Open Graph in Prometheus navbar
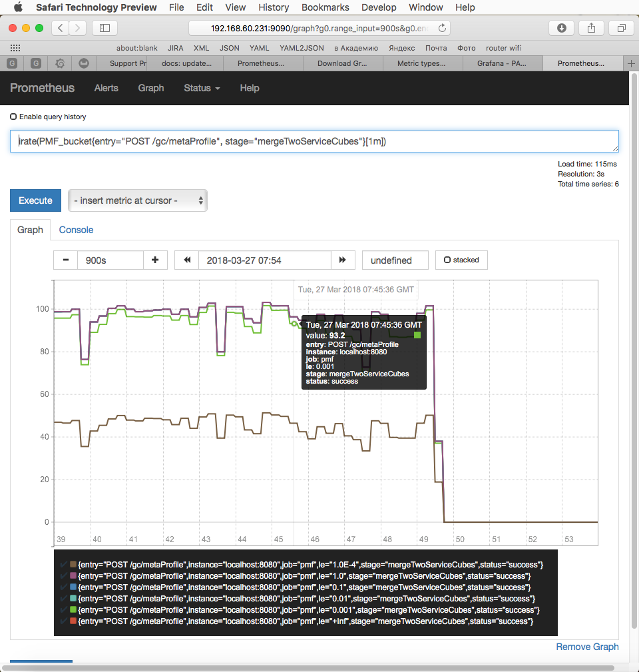Image resolution: width=639 pixels, height=672 pixels. point(150,88)
